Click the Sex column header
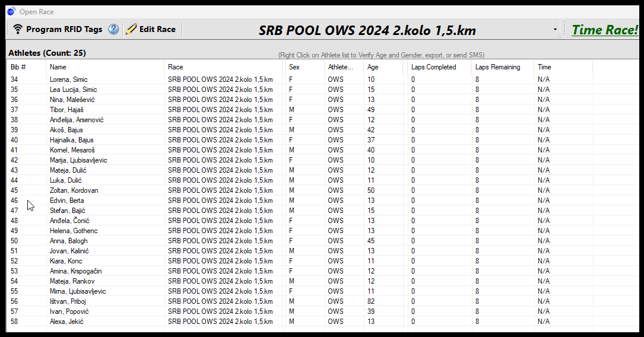Screen dimensions: 644x337 [x=294, y=67]
